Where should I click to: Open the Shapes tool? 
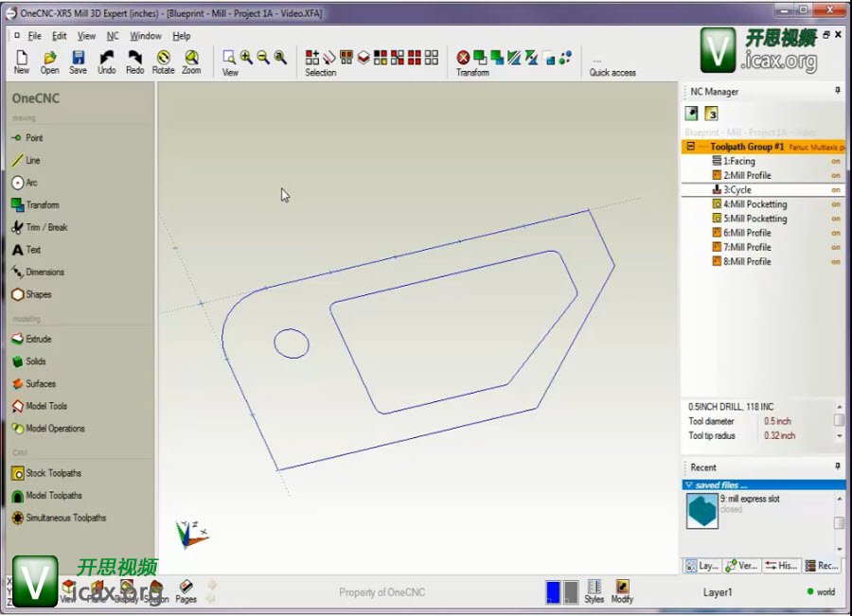[x=31, y=294]
